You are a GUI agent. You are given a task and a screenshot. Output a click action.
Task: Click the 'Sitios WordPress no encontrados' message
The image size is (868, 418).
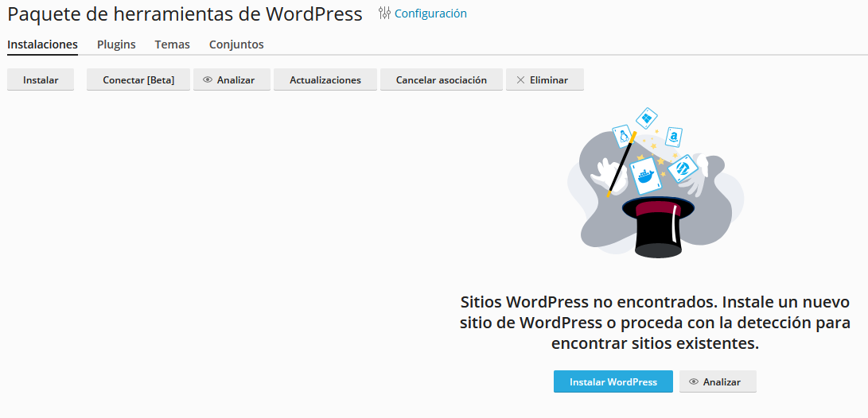point(655,323)
